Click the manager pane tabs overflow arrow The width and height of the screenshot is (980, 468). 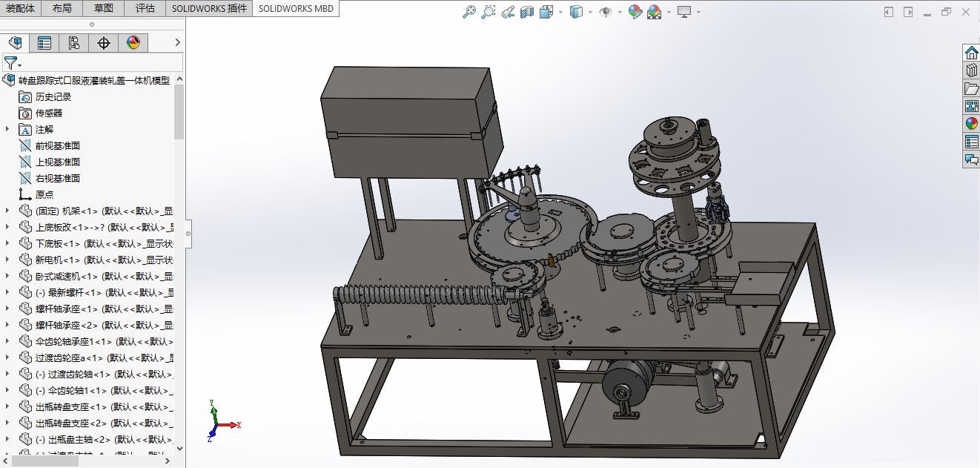click(177, 43)
